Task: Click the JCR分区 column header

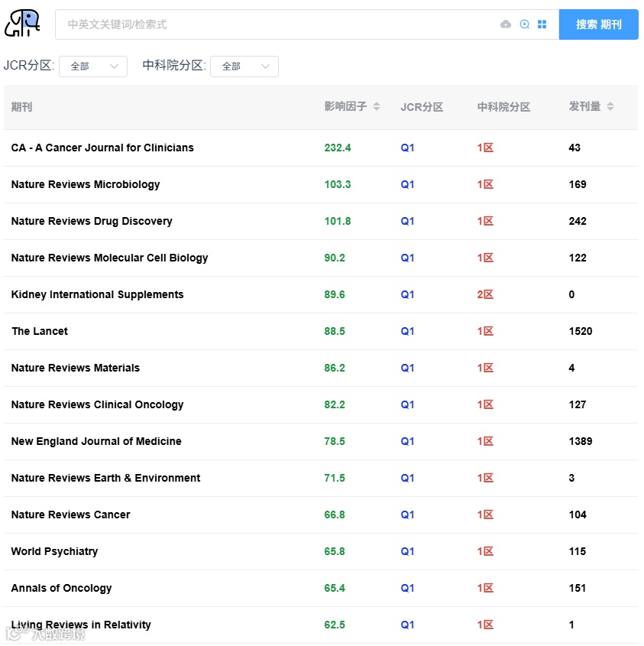Action: [422, 107]
